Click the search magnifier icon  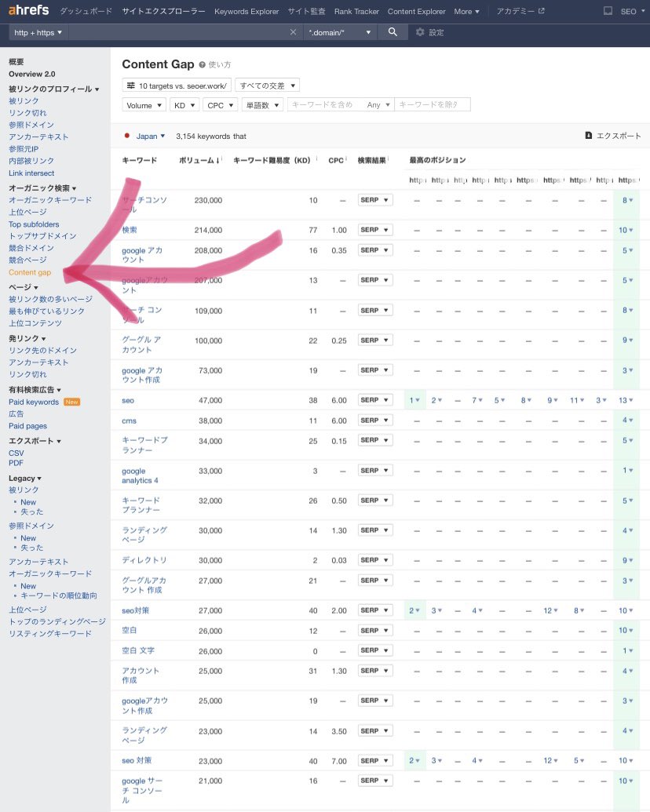point(393,32)
